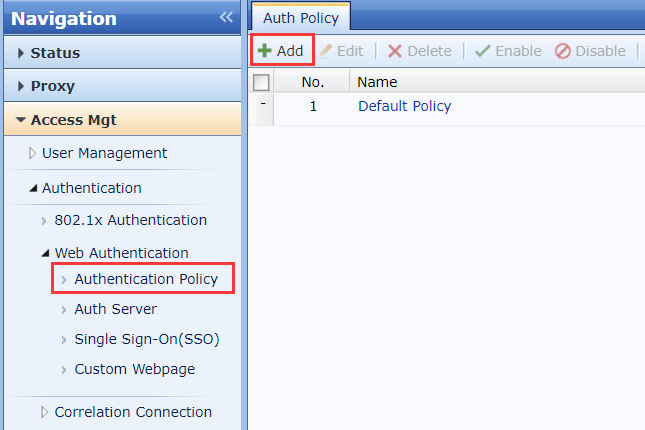Viewport: 645px width, 430px height.
Task: Click the red X Delete icon
Action: [x=395, y=51]
